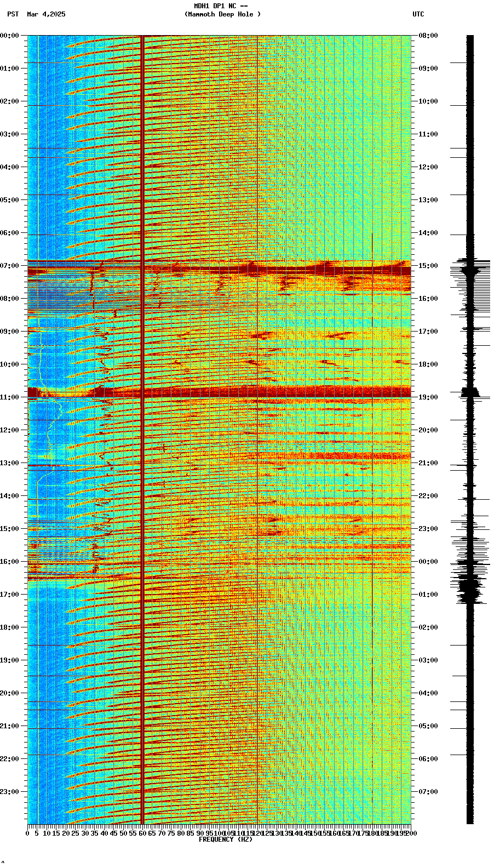The image size is (494, 868).
Task: Select the 01:00 PST time label
Action: [9, 68]
